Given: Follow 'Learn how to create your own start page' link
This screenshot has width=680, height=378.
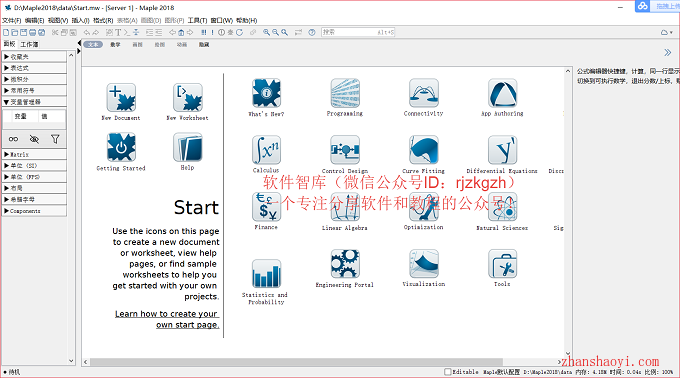Looking at the screenshot, I should click(167, 319).
